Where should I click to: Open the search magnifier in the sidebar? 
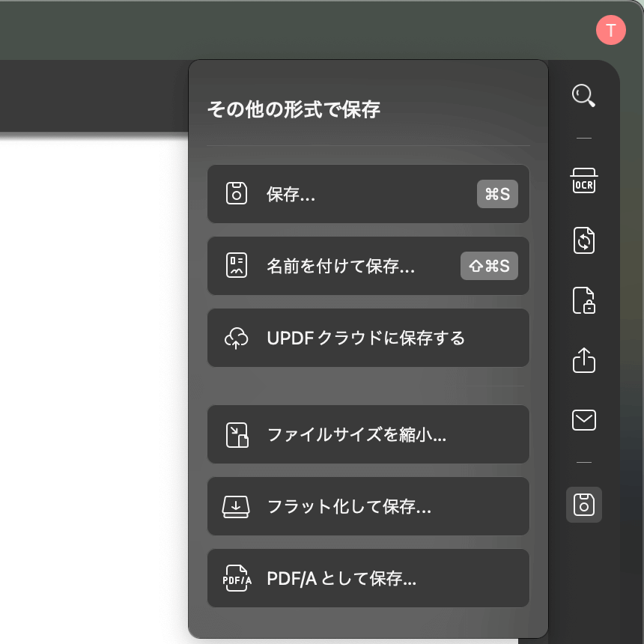(583, 96)
